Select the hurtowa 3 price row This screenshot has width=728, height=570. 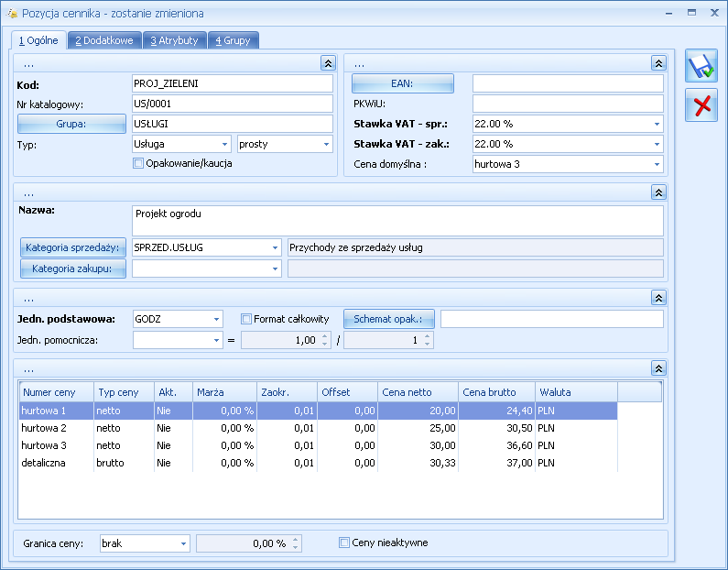coord(318,445)
